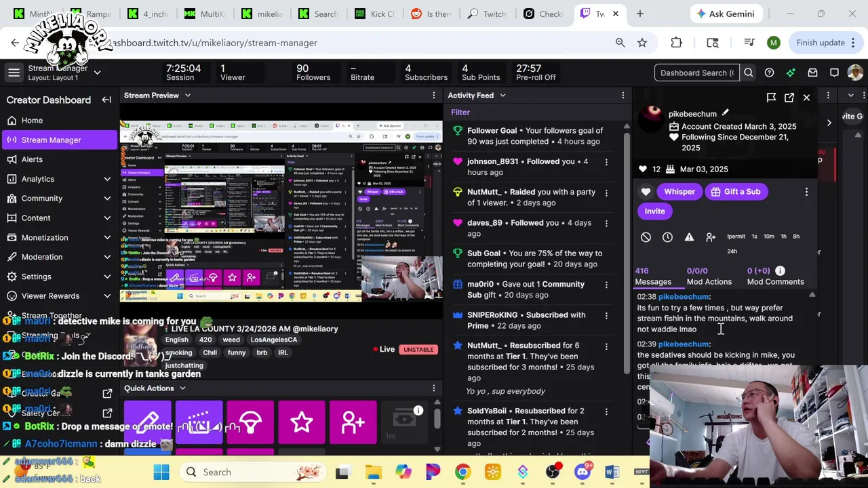The width and height of the screenshot is (868, 488).
Task: Open Alerts in sidebar
Action: click(x=59, y=159)
